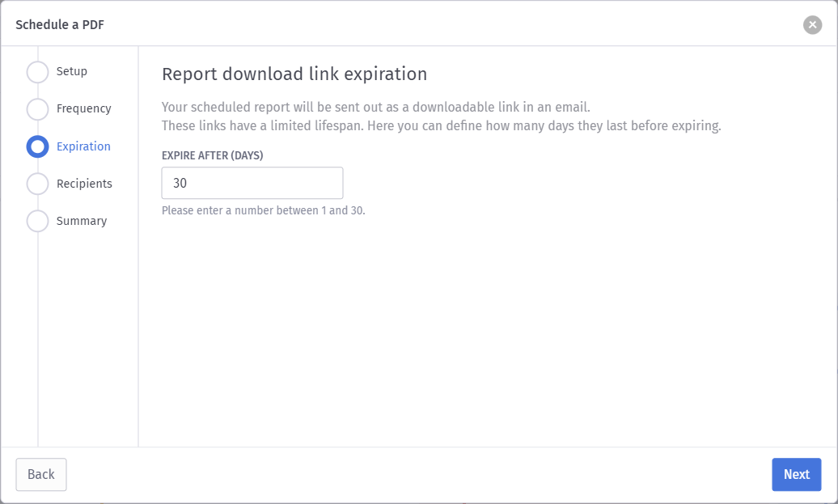
Task: Click the highlighted Expiration step label
Action: [83, 146]
